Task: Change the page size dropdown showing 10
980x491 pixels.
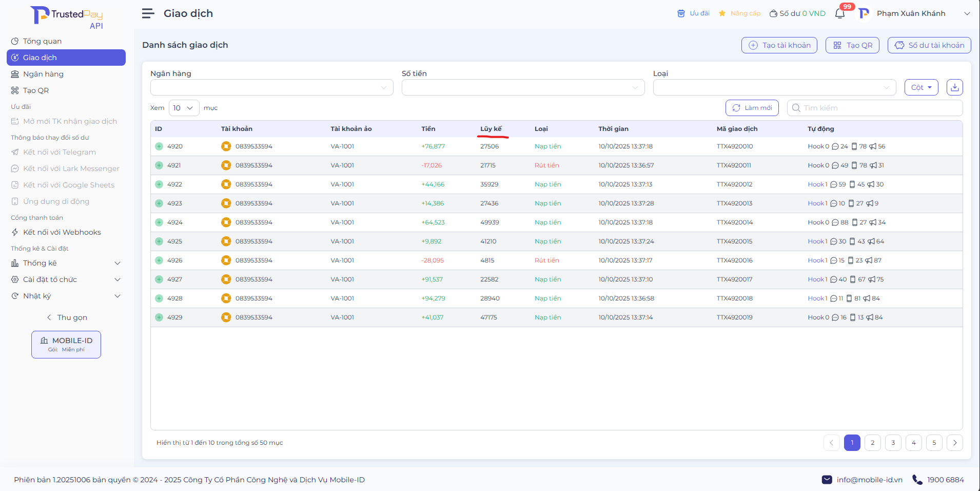Action: pos(184,108)
